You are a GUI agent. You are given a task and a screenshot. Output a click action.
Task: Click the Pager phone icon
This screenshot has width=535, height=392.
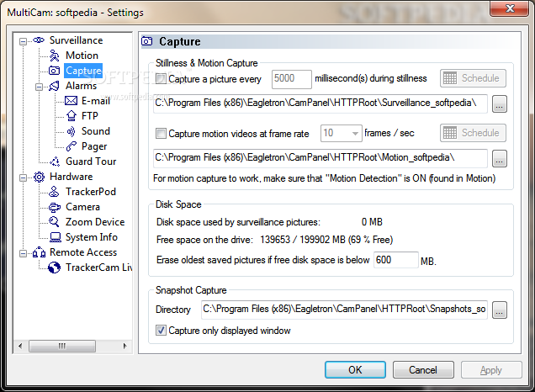71,146
